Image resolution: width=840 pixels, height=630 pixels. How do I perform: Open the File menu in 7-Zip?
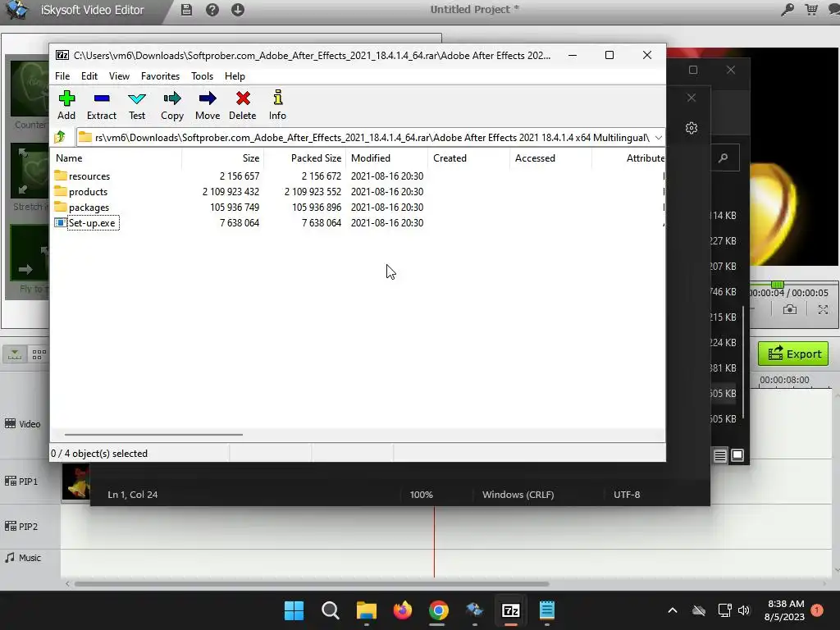coord(62,76)
